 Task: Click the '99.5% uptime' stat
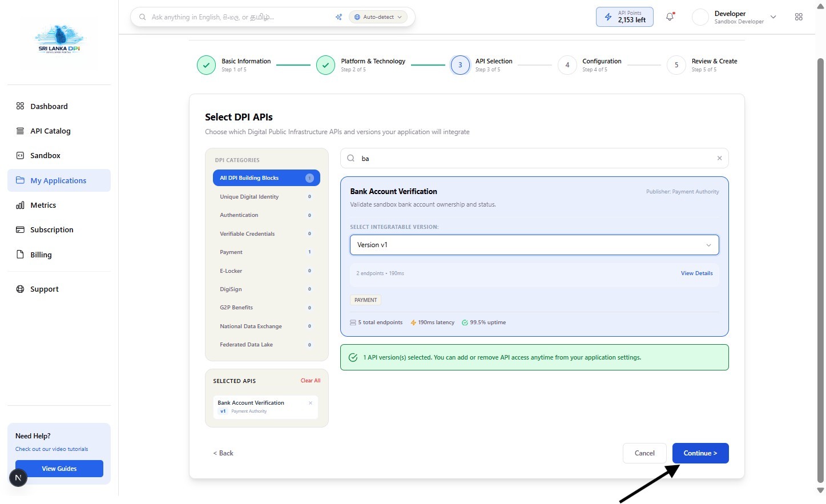pos(483,322)
